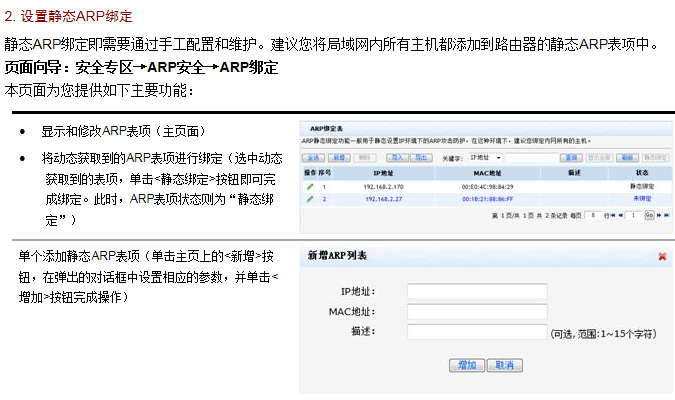This screenshot has height=400, width=675.
Task: Click the ARP绑定表 panel title
Action: (x=326, y=129)
